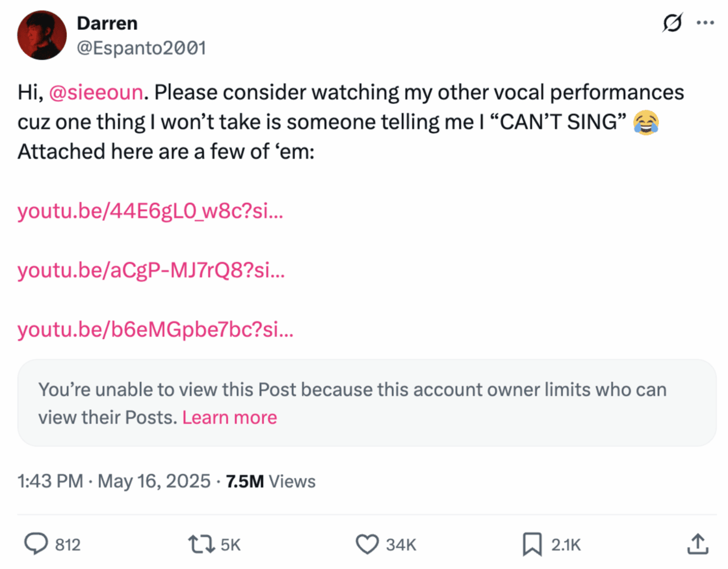The height and width of the screenshot is (569, 728).
Task: Click the Grok analysis icon
Action: click(673, 22)
